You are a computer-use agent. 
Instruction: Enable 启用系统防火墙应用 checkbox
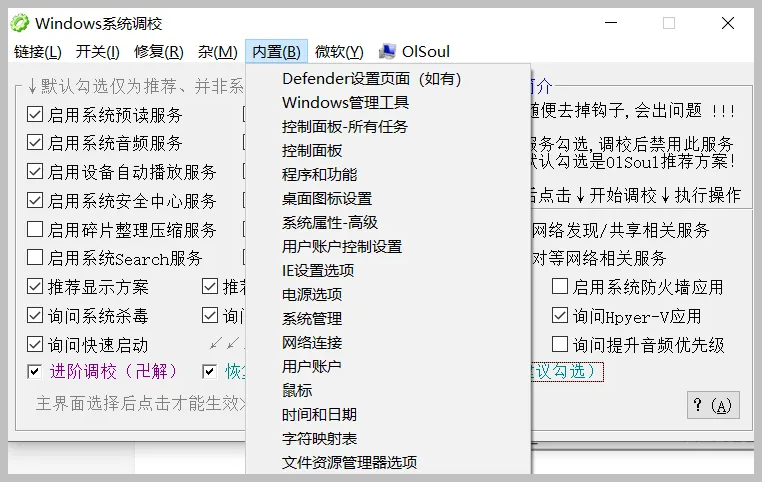tap(560, 287)
